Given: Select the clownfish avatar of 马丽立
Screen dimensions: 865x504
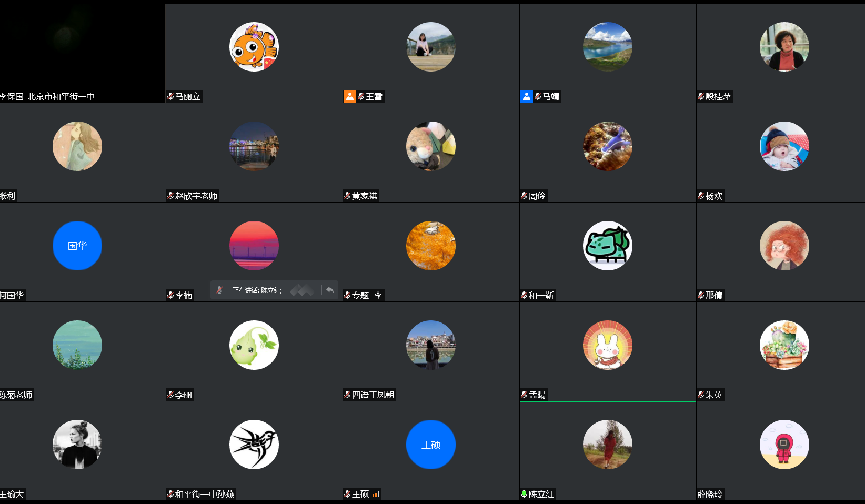Looking at the screenshot, I should 254,47.
